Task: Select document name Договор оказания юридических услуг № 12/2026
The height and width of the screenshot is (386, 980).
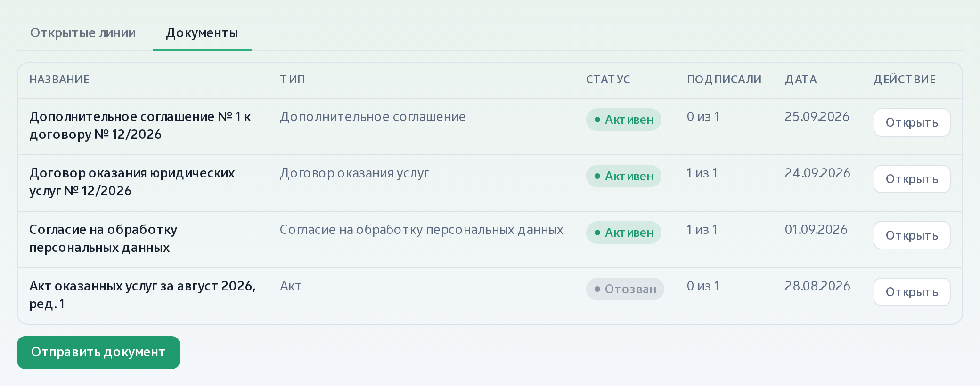Action: coord(132,182)
